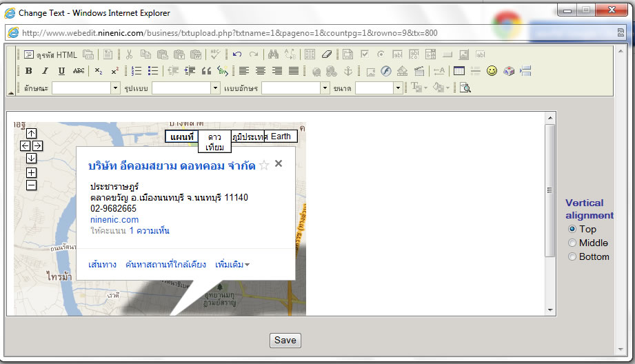
Task: Insert a smiley emoticon
Action: pos(492,71)
